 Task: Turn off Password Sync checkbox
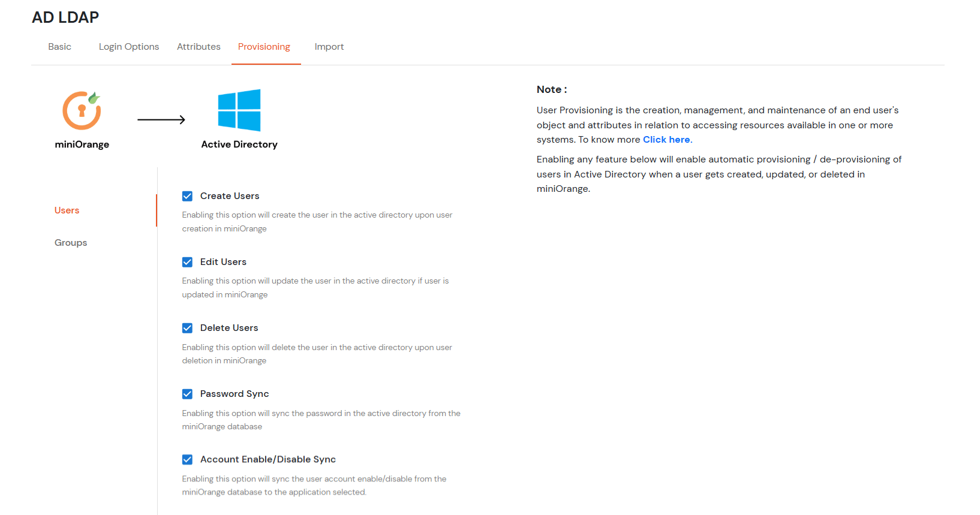(188, 394)
